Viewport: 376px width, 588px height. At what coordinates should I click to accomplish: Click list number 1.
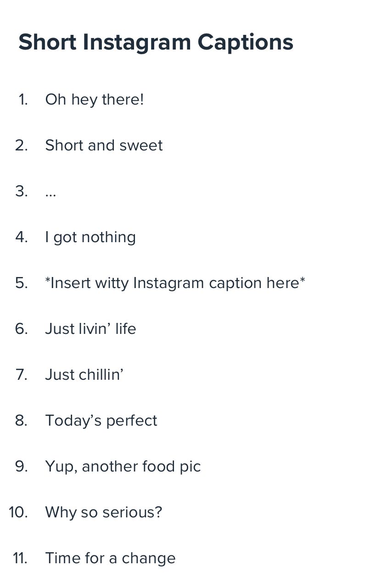tap(23, 100)
